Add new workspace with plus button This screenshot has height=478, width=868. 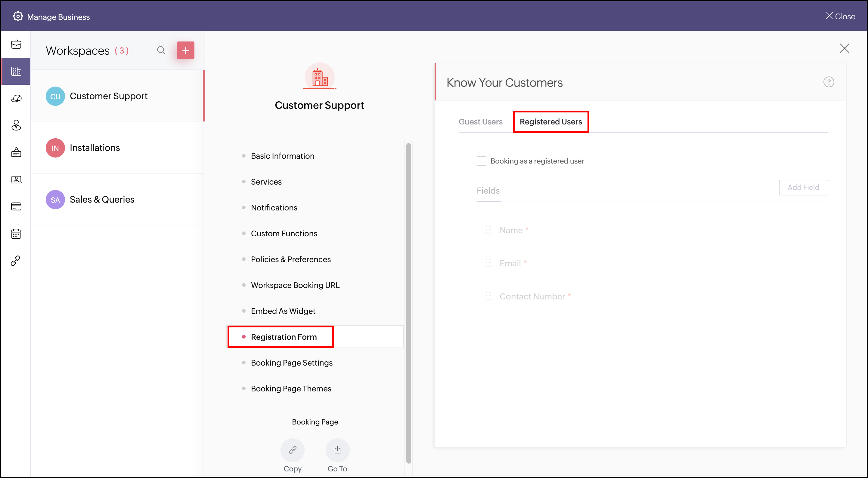185,50
